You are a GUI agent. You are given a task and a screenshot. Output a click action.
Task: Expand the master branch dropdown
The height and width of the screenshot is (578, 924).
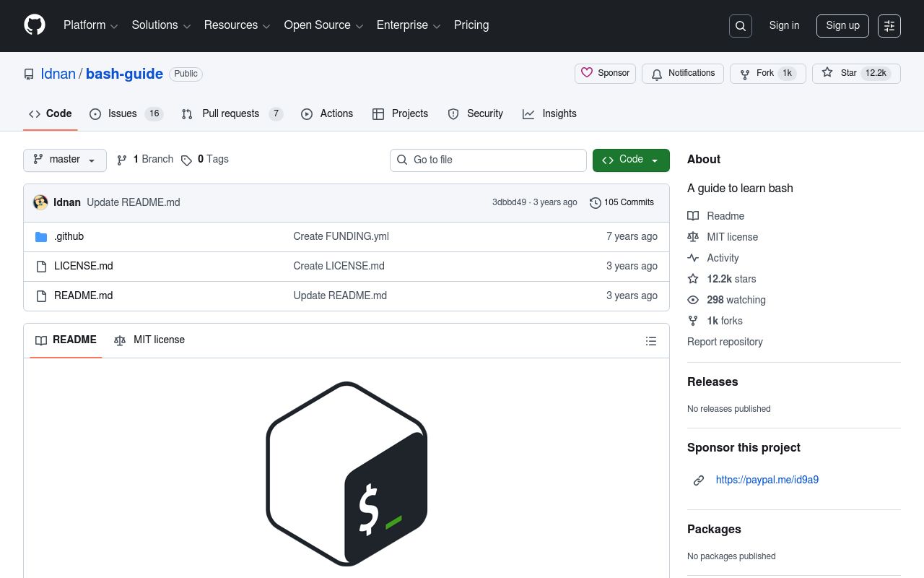click(x=65, y=160)
